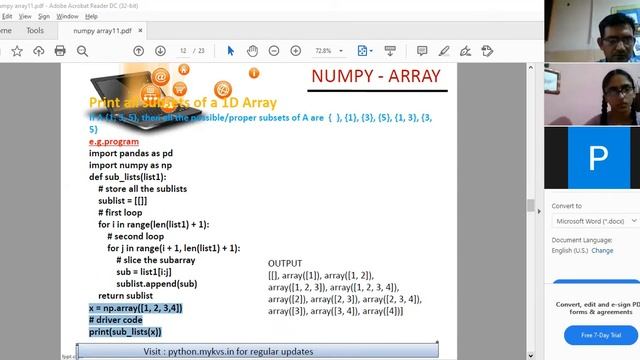This screenshot has width=640, height=360.
Task: Open the Sign menu
Action: [44, 16]
